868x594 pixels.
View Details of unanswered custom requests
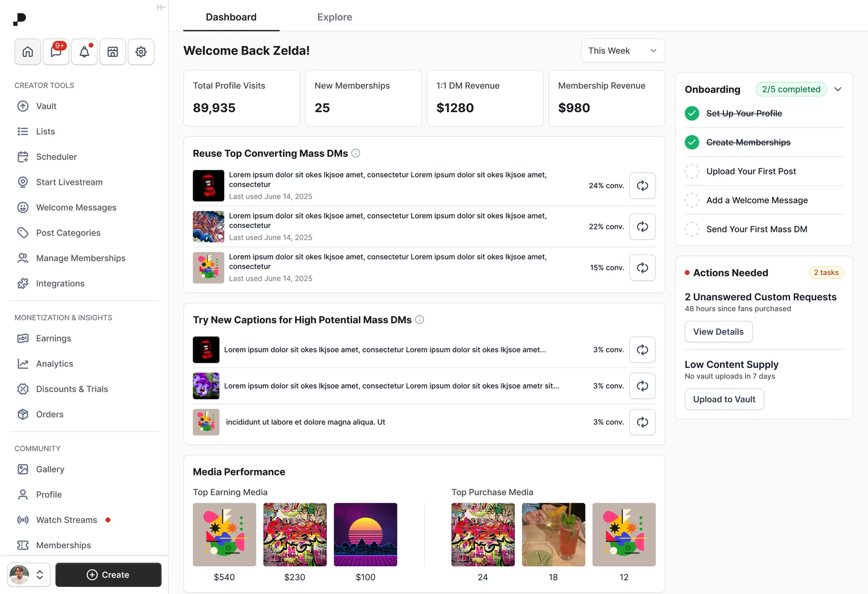click(718, 332)
